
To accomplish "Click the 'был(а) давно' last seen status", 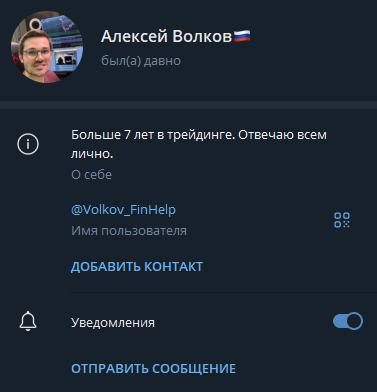I will (141, 61).
